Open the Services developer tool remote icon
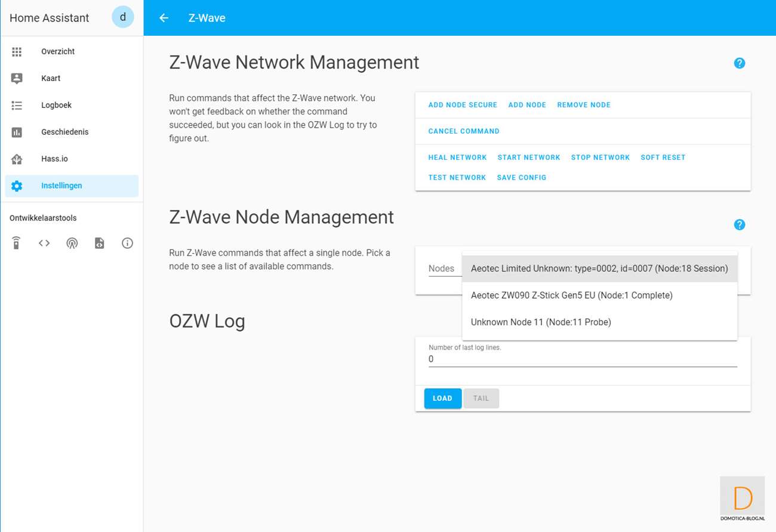The image size is (776, 532). pos(17,243)
